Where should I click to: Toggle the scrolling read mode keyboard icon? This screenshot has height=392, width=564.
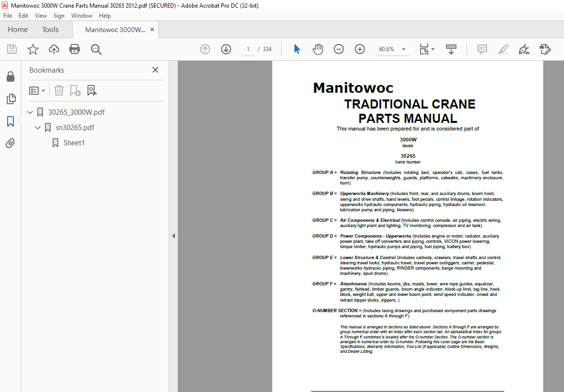point(451,49)
